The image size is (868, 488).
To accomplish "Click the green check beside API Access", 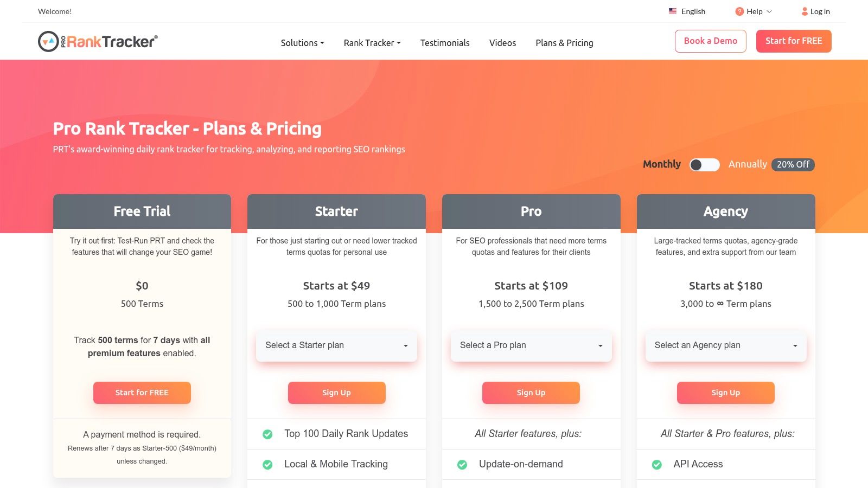I will coord(656,465).
